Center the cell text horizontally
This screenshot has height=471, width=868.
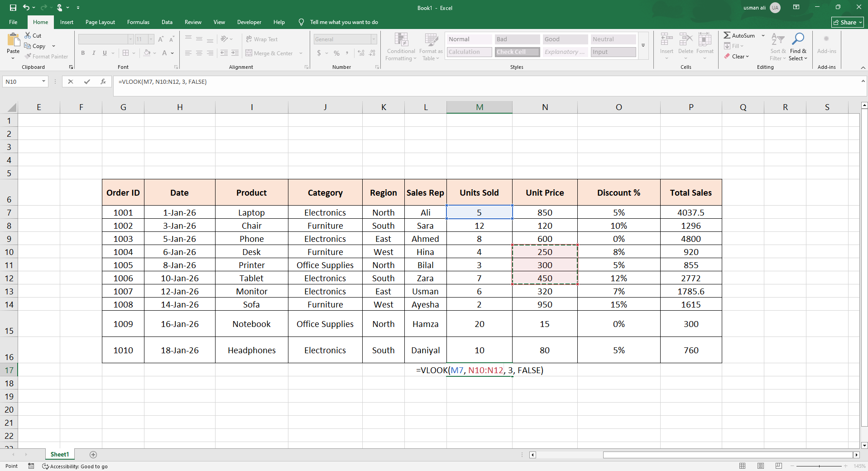pos(199,53)
